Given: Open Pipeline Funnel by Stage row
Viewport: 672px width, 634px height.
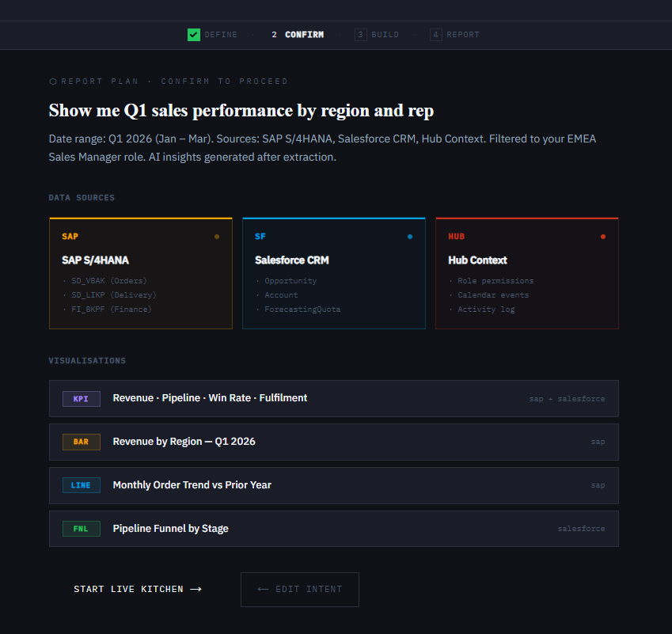Looking at the screenshot, I should 334,529.
